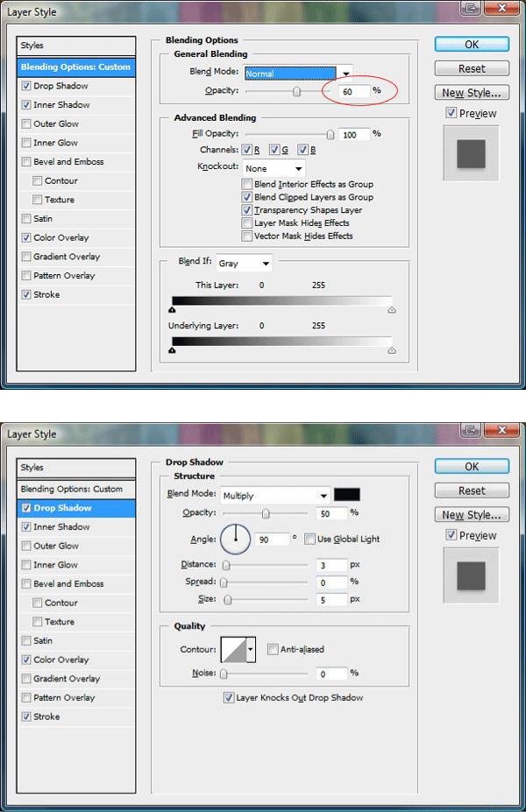Click This Layer black point slider triangle
526x812 pixels.
pyautogui.click(x=172, y=310)
